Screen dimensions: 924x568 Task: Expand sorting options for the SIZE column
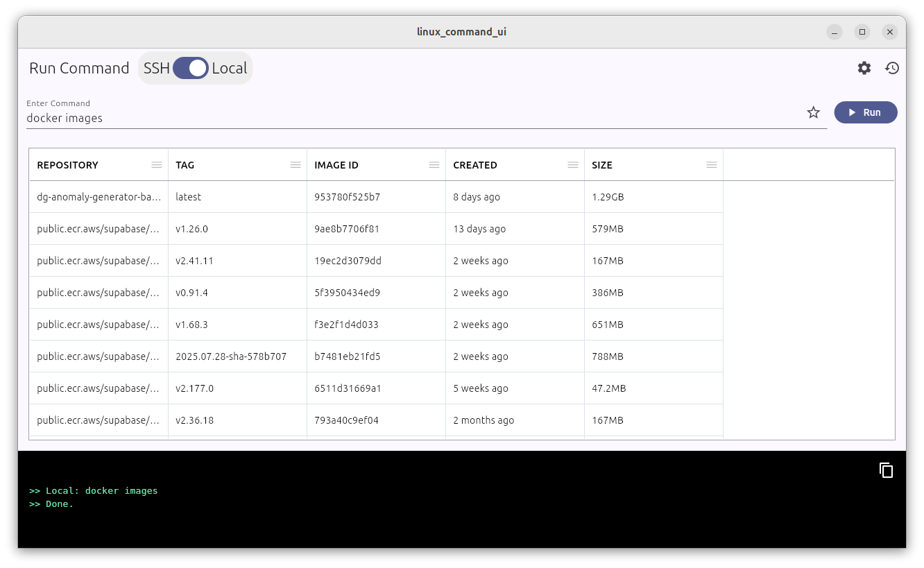(x=712, y=164)
